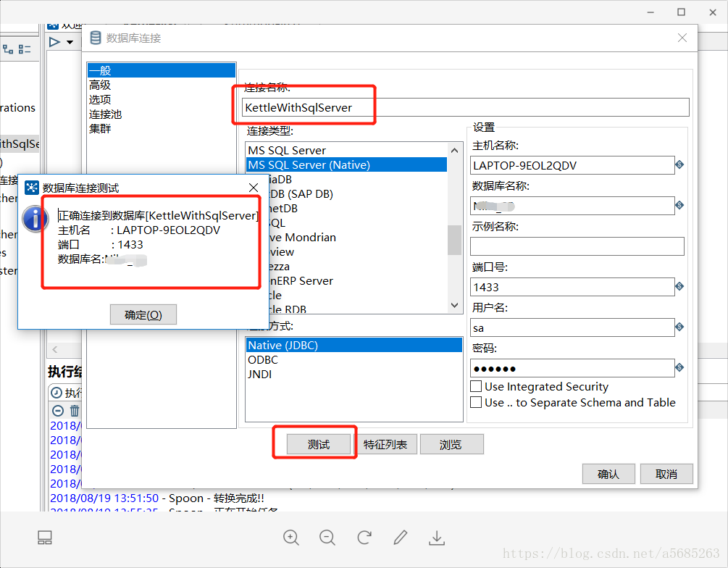
Task: Open dropdown arrow next to run icon
Action: point(70,42)
